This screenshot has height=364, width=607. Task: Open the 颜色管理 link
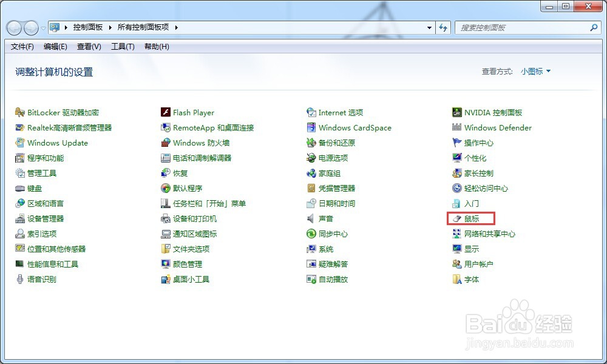point(188,264)
